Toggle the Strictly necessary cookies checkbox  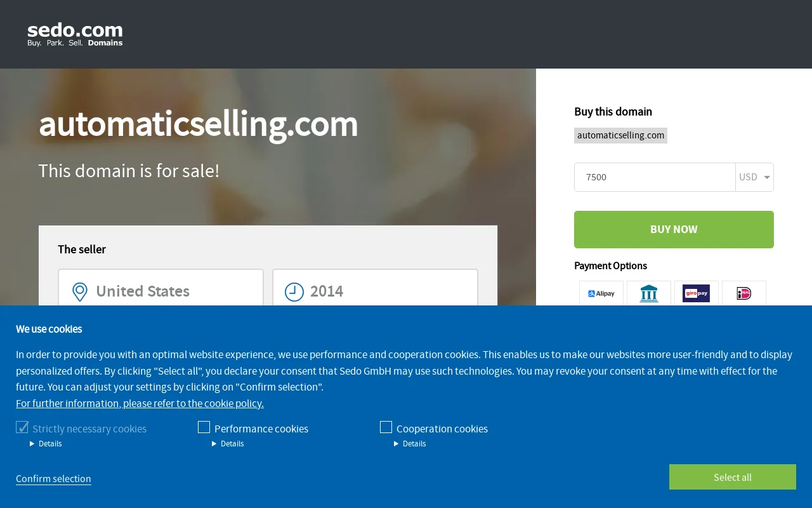[x=22, y=427]
